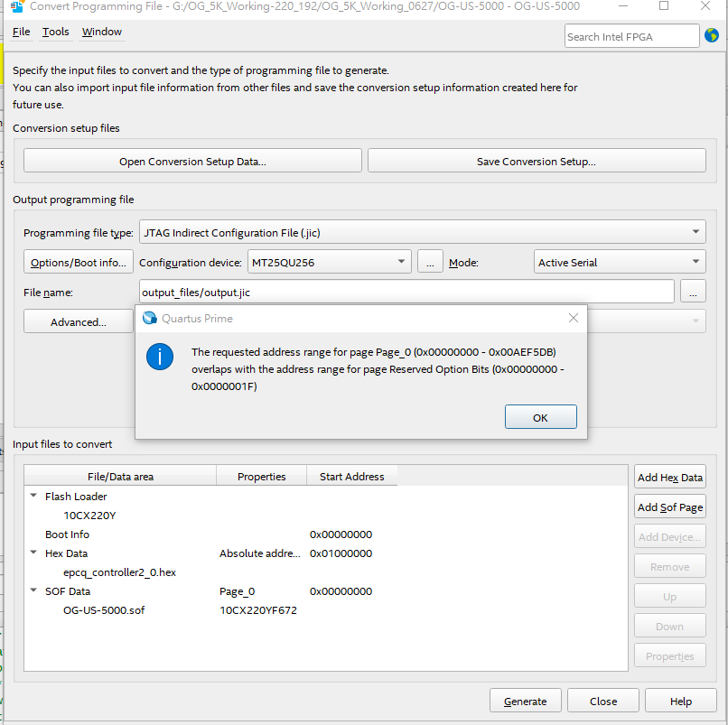Click the Generate button
This screenshot has width=728, height=725.
tap(526, 701)
